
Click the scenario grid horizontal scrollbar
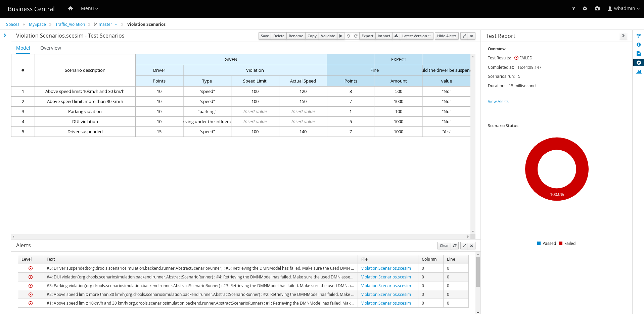(240, 237)
